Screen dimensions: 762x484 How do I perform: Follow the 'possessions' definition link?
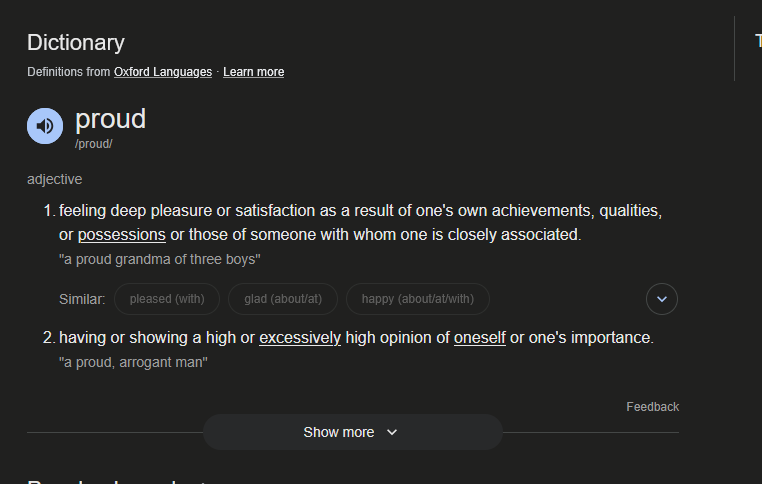[121, 235]
